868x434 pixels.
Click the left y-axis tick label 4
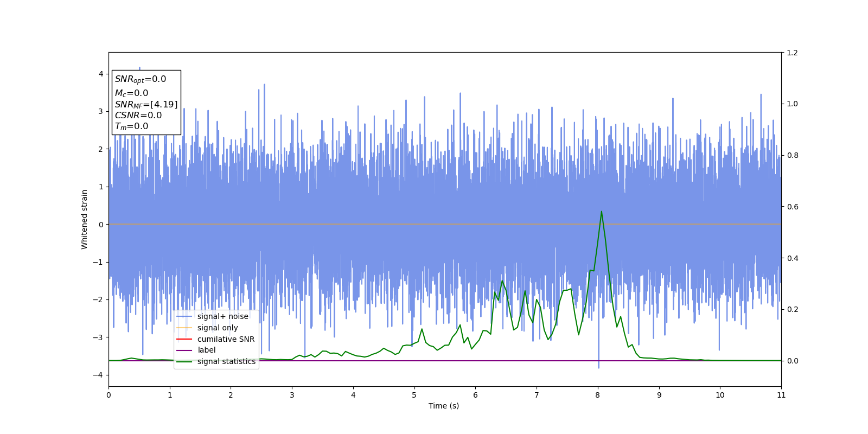coord(101,74)
